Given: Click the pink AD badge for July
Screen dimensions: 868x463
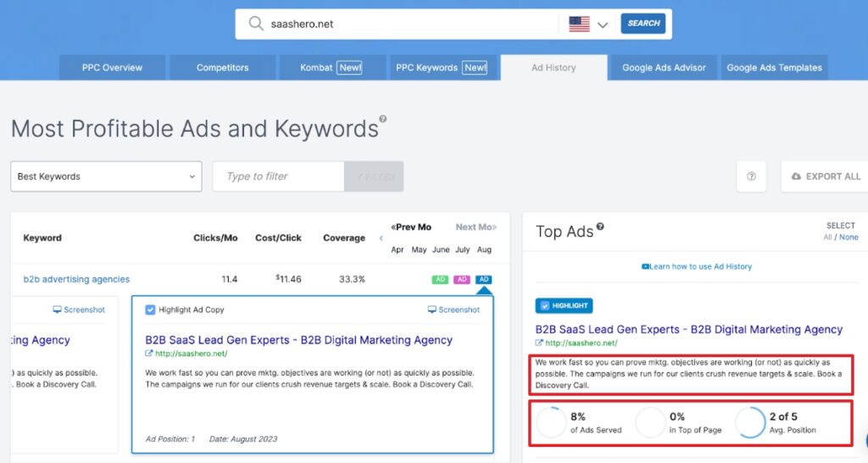Looking at the screenshot, I should (462, 279).
